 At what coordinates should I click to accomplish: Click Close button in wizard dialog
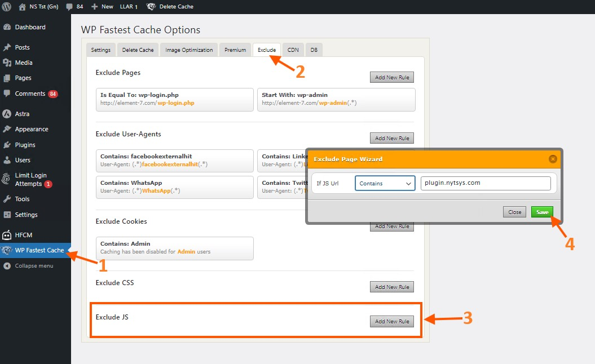514,212
